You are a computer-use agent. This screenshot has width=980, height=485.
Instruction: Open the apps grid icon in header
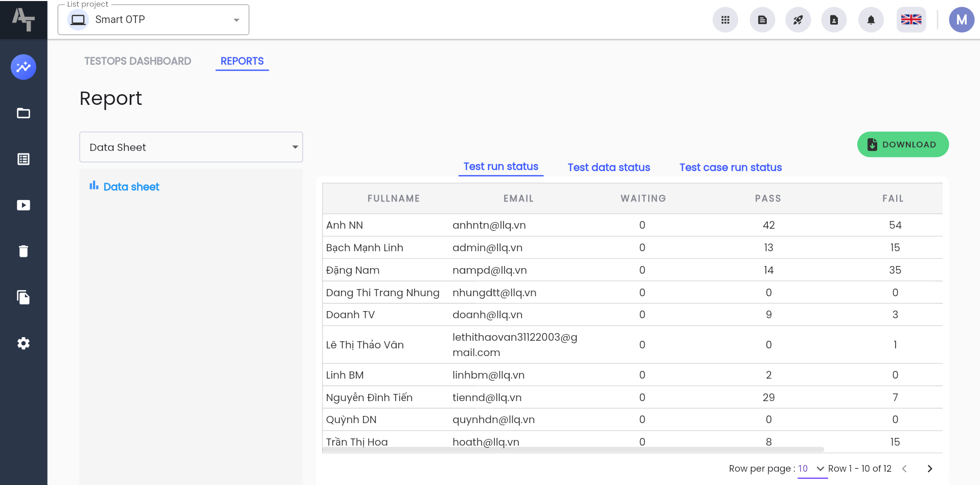[725, 20]
